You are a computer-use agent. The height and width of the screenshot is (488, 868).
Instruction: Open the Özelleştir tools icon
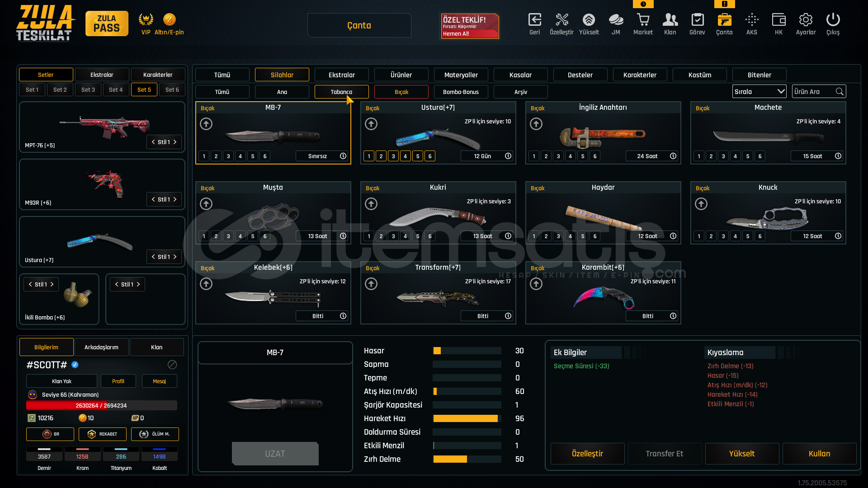[561, 20]
